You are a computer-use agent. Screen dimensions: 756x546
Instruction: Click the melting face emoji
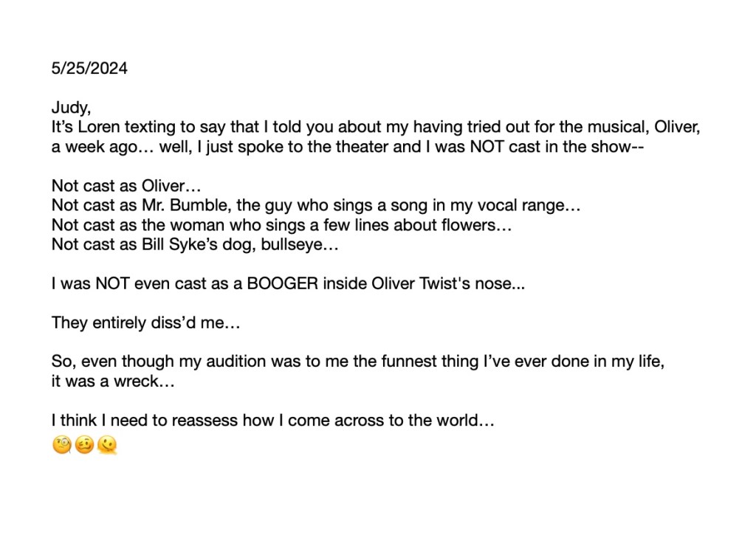(x=107, y=446)
